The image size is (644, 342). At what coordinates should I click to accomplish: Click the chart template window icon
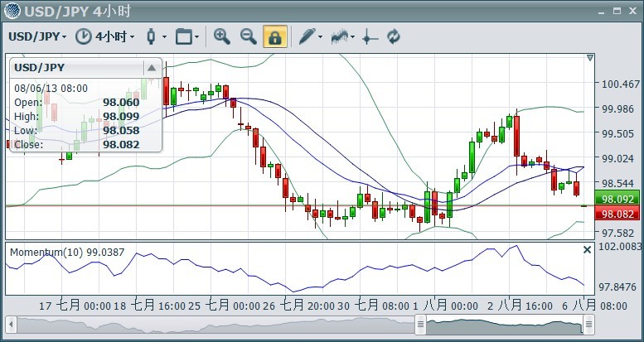(184, 36)
